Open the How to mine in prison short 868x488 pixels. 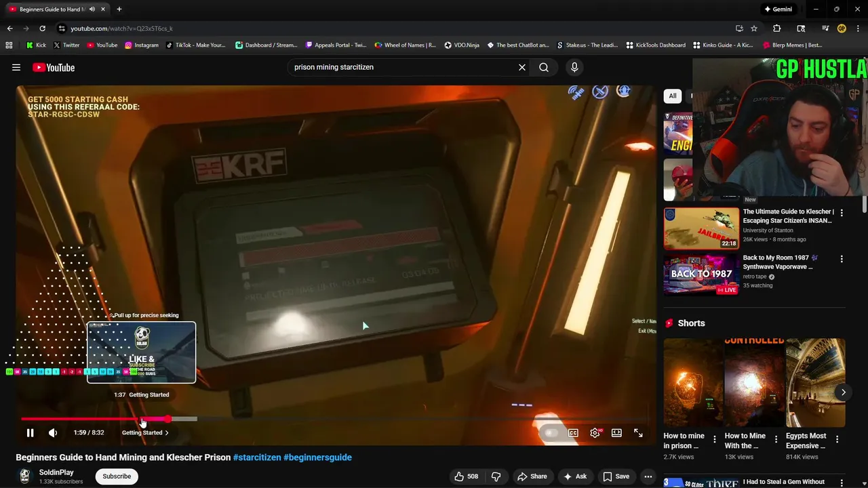693,384
